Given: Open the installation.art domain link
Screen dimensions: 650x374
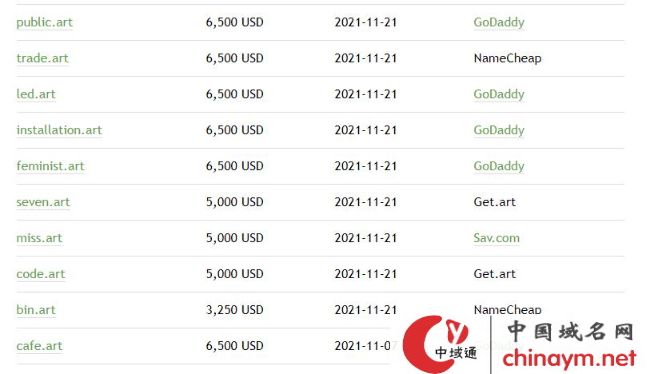Looking at the screenshot, I should 59,130.
